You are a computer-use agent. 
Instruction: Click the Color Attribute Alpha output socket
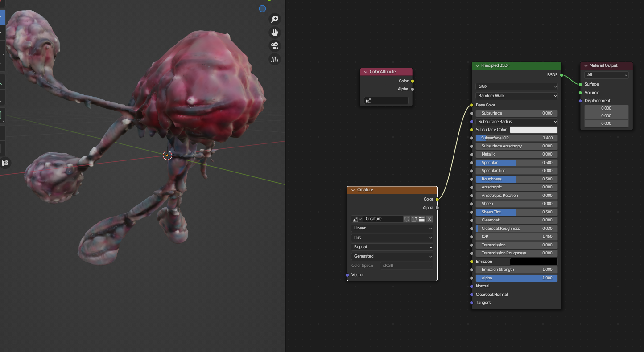413,89
